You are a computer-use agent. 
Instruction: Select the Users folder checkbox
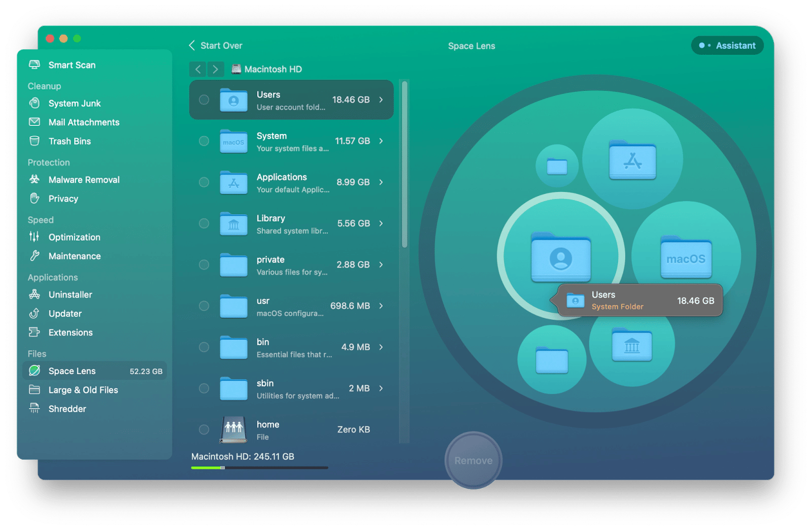click(x=204, y=100)
